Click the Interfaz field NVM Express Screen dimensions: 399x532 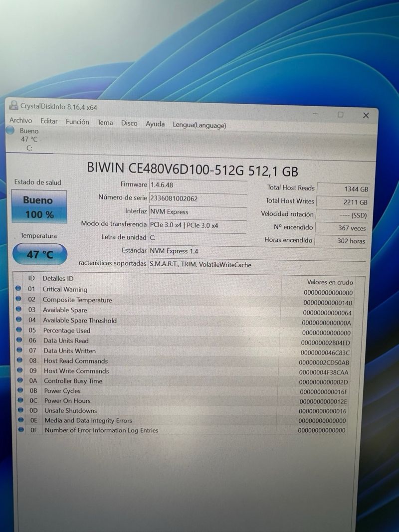point(198,212)
